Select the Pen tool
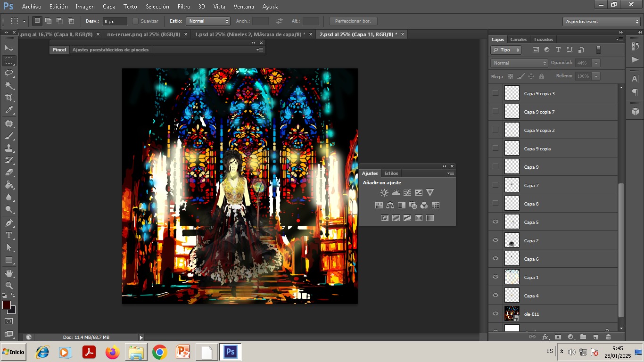This screenshot has height=362, width=644. point(9,223)
